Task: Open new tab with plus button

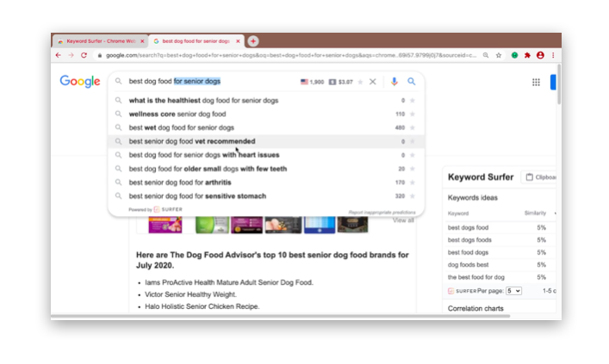Action: click(253, 40)
